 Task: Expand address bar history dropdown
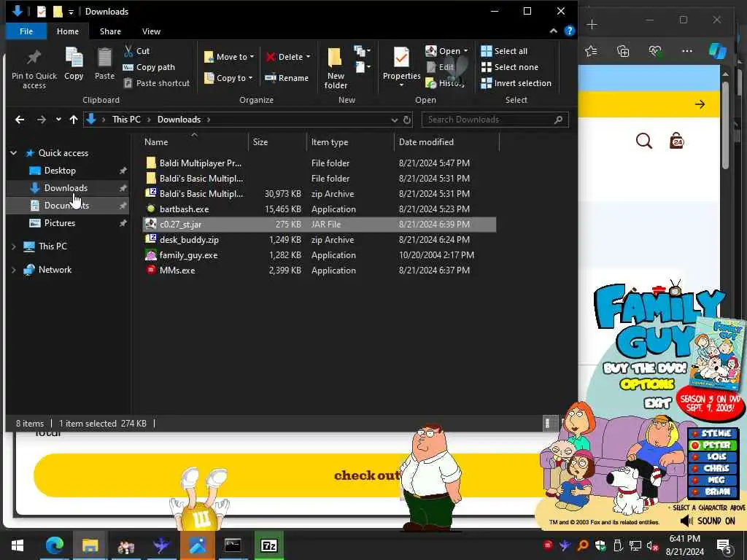394,120
